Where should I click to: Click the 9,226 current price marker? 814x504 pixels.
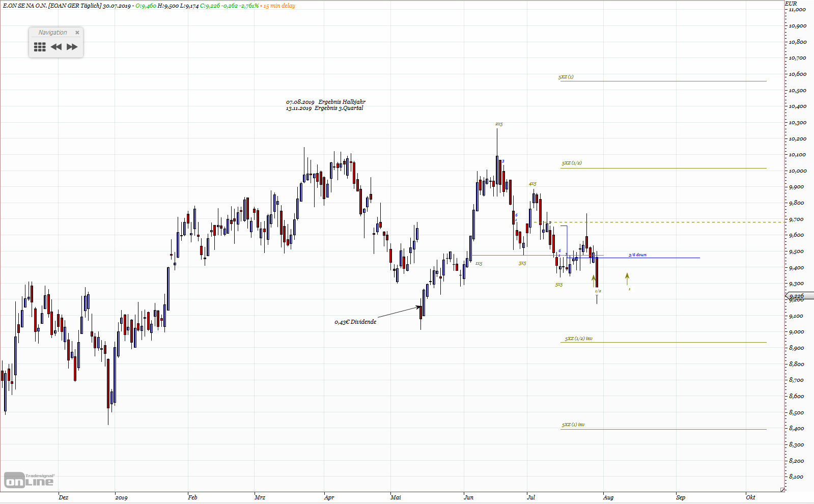pos(796,296)
